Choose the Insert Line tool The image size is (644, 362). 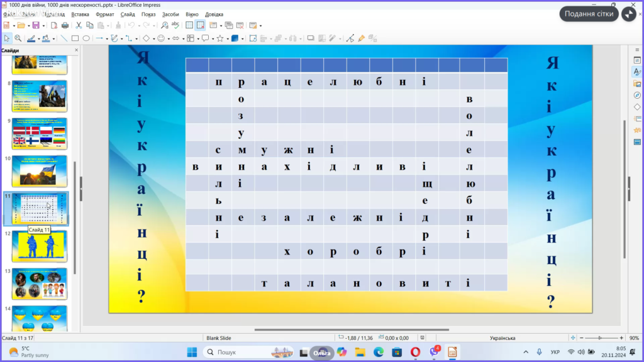click(64, 38)
